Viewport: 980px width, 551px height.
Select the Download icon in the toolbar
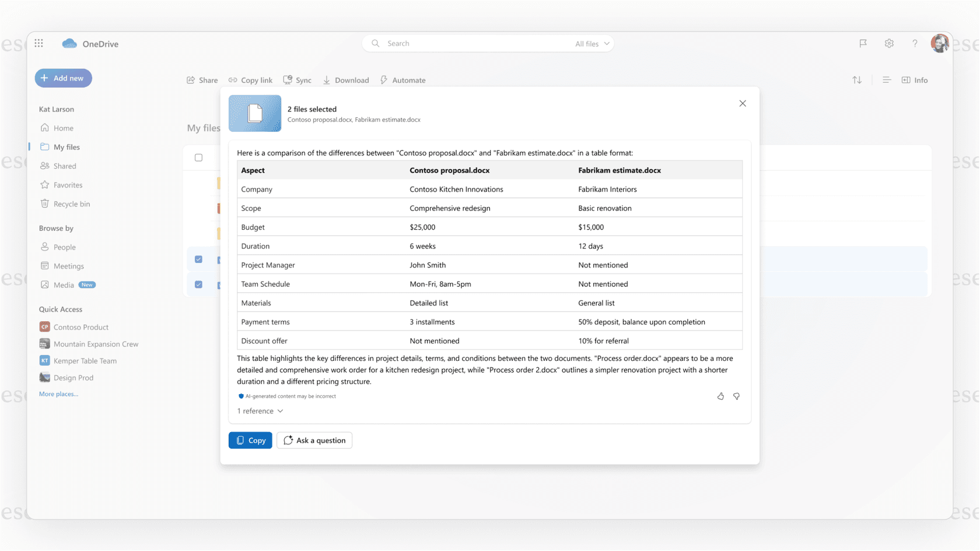(x=345, y=80)
